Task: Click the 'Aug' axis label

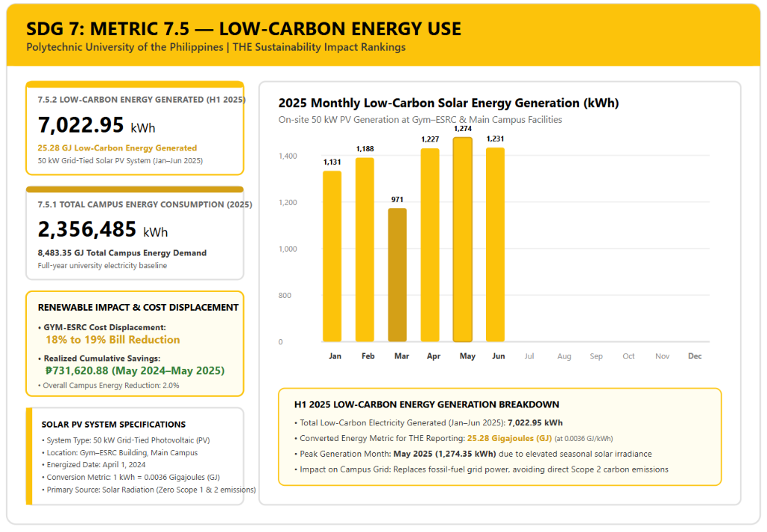Action: 564,356
